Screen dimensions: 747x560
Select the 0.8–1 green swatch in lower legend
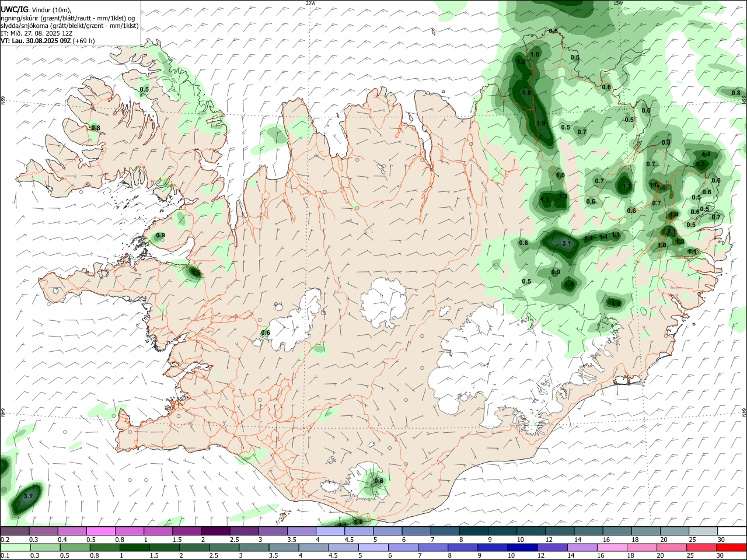(104, 547)
